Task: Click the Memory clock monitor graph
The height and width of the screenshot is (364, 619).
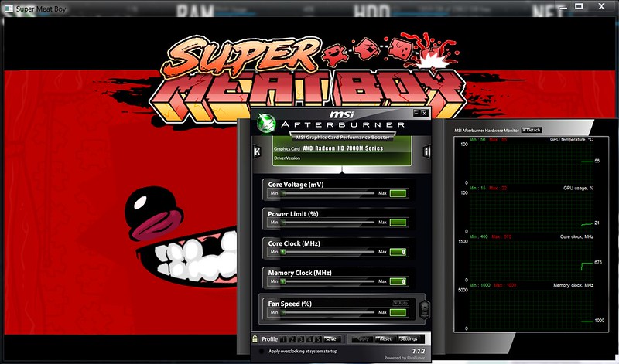Action: point(531,309)
